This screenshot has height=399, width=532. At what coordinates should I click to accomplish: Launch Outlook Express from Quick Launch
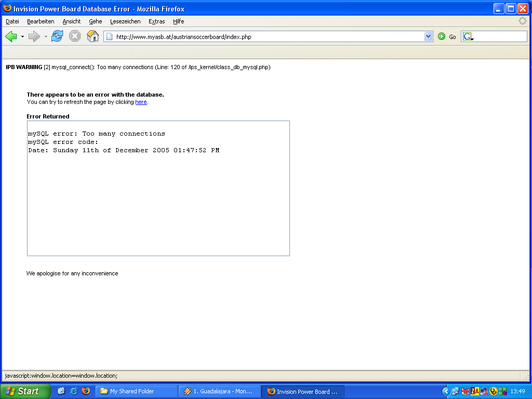click(x=61, y=391)
